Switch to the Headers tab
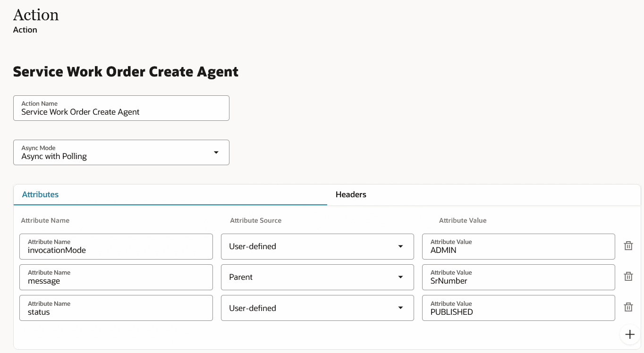Viewport: 644px width, 353px height. [x=350, y=194]
